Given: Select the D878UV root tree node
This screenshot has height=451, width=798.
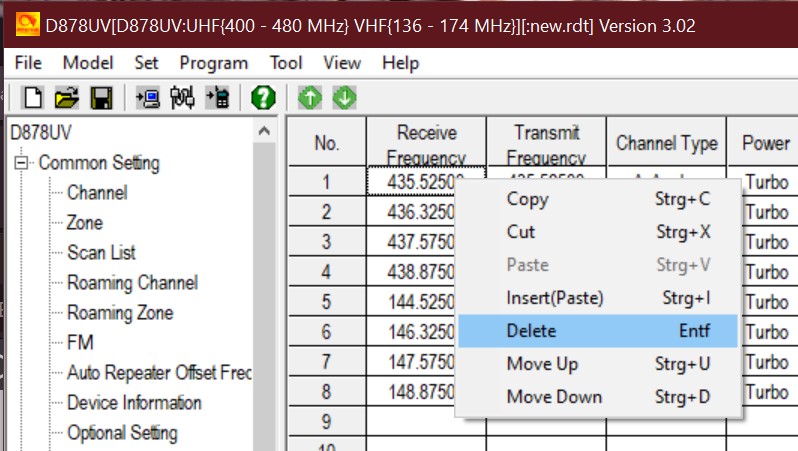Looking at the screenshot, I should pos(41,133).
